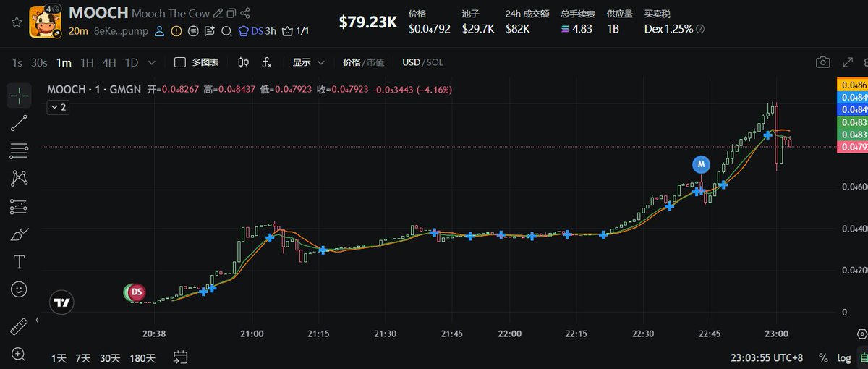Toggle log scale on price axis
The width and height of the screenshot is (868, 369).
[844, 357]
